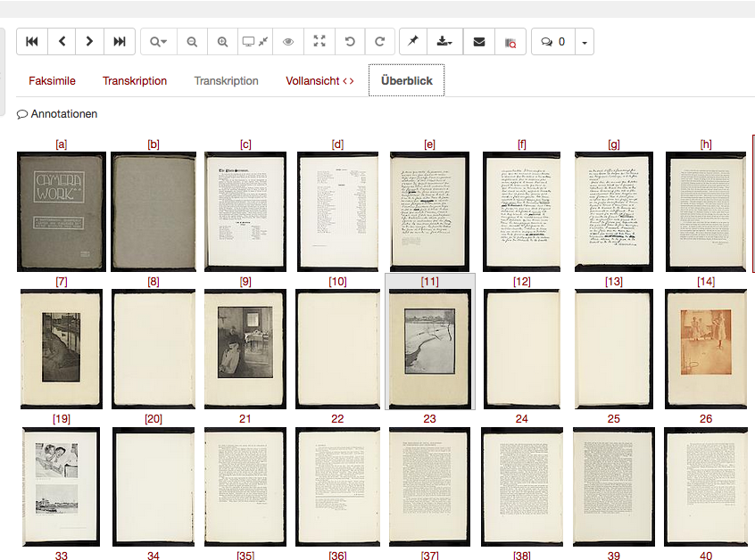Toggle the pin button in toolbar
The image size is (755, 560).
(x=413, y=42)
